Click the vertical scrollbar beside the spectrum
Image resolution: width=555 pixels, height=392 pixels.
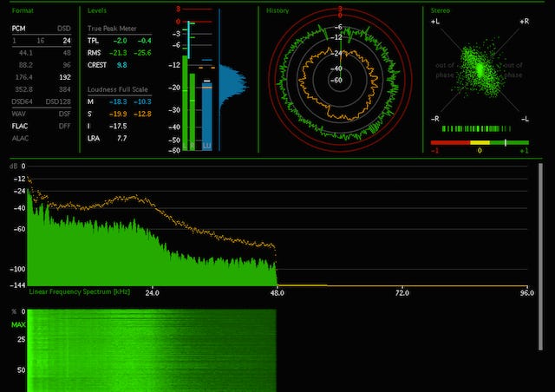(x=540, y=257)
